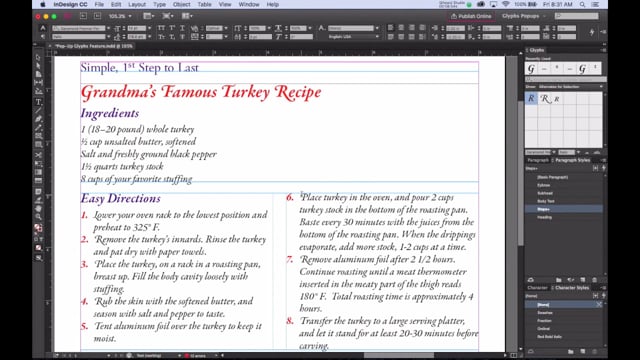Open the Type menu

pos(159,4)
